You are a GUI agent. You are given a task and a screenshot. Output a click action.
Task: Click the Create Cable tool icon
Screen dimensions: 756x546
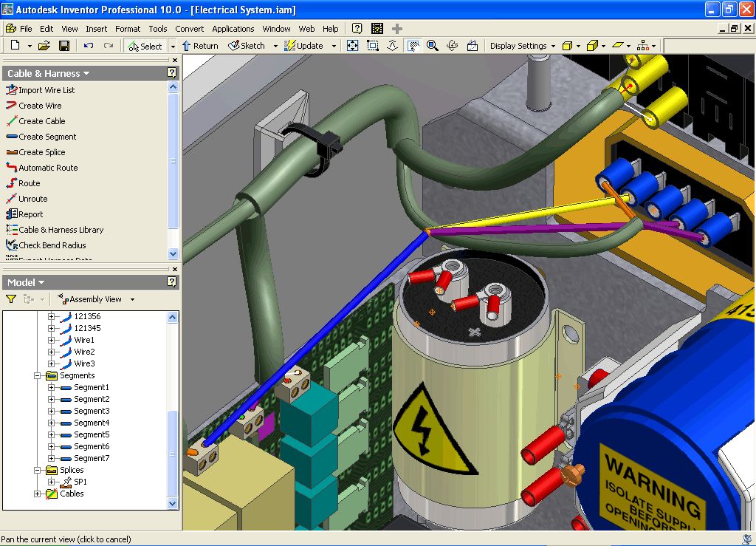[x=12, y=120]
